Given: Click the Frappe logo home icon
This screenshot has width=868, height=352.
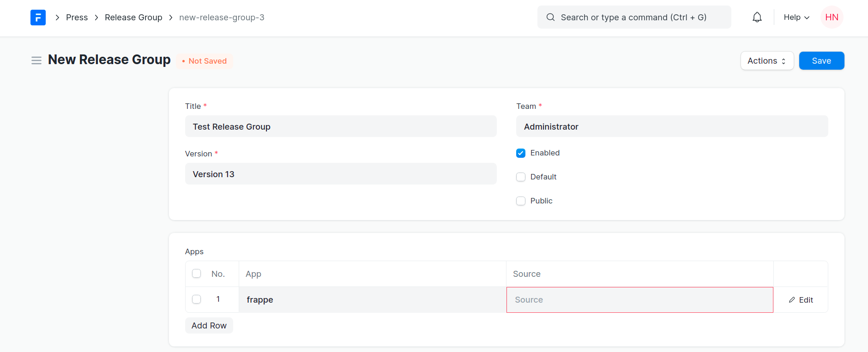Looking at the screenshot, I should click(38, 18).
